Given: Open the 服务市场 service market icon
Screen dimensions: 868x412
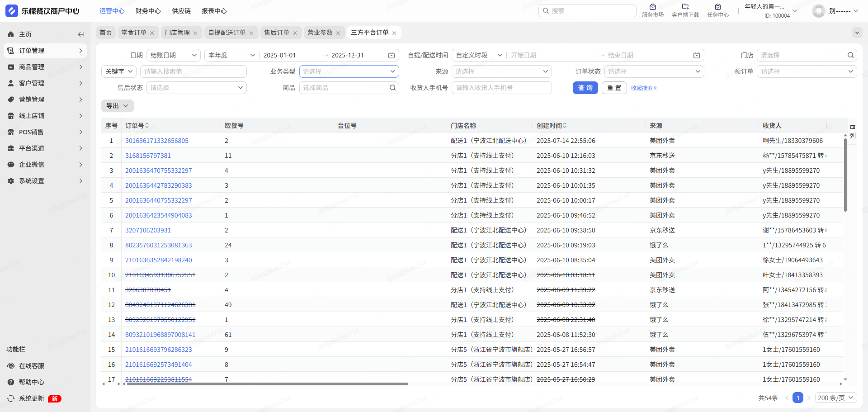Looking at the screenshot, I should [652, 7].
